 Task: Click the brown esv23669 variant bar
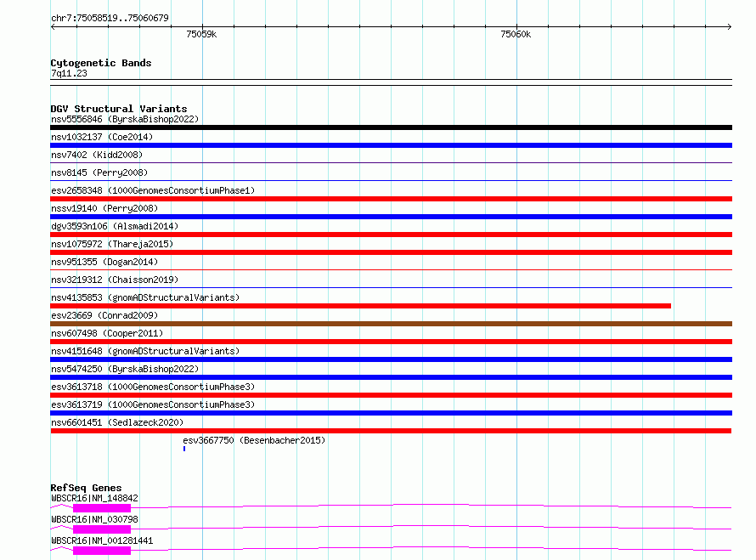click(x=391, y=324)
